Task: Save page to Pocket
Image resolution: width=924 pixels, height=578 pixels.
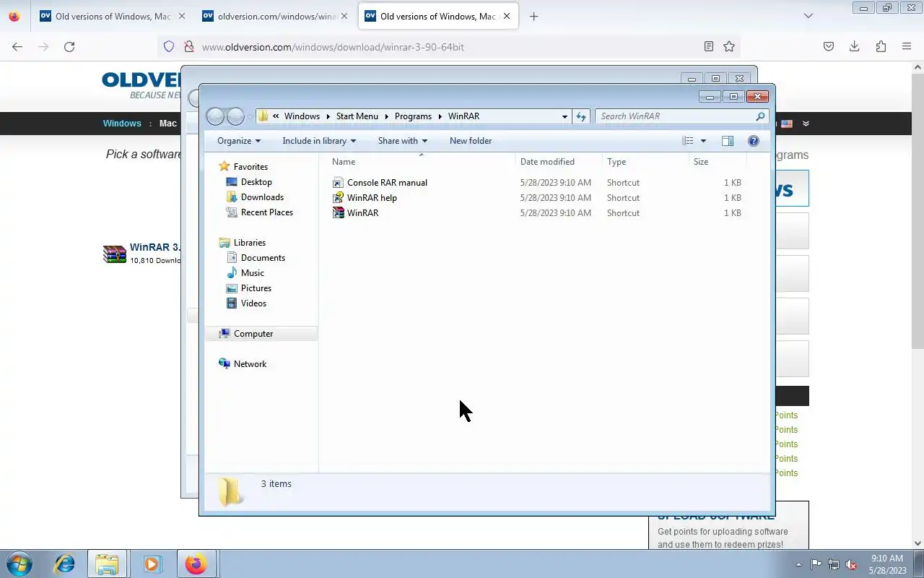Action: click(x=829, y=46)
